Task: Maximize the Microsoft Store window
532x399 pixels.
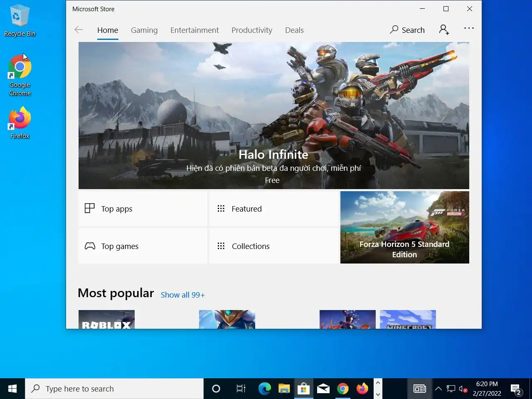Action: click(446, 9)
